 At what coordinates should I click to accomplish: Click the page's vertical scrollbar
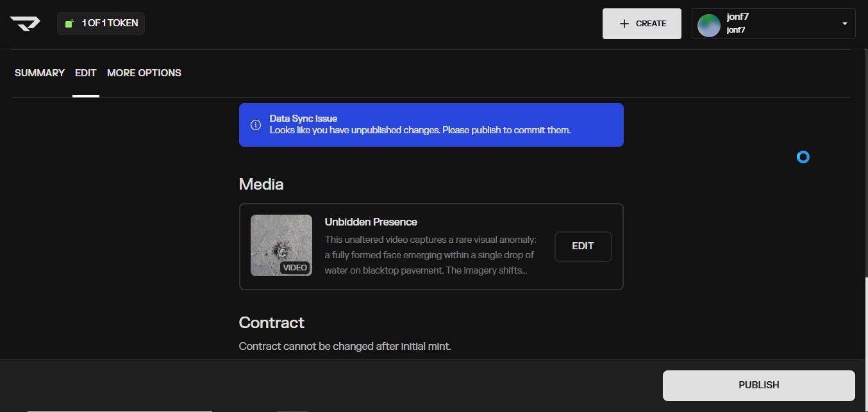(865, 192)
